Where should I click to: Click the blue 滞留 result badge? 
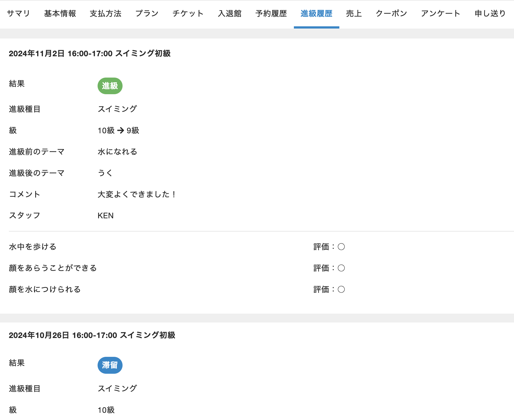110,365
